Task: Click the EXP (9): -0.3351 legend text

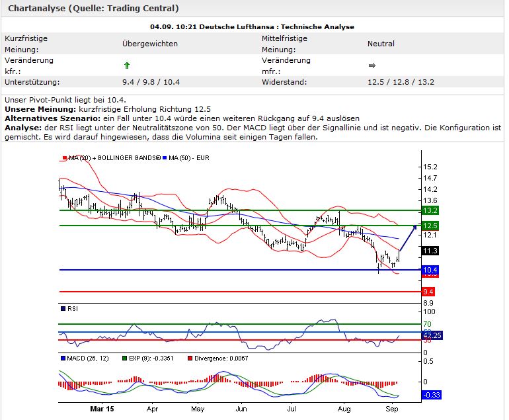Action: [x=151, y=358]
